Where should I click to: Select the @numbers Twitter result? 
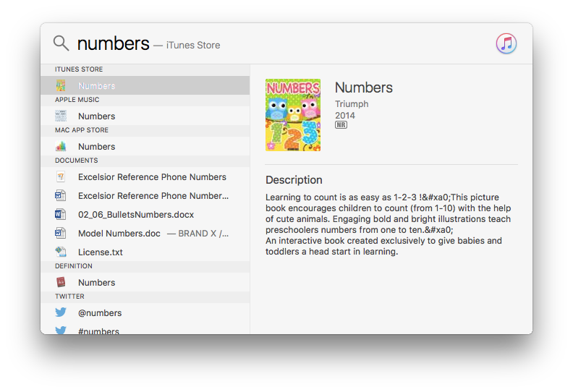(145, 312)
